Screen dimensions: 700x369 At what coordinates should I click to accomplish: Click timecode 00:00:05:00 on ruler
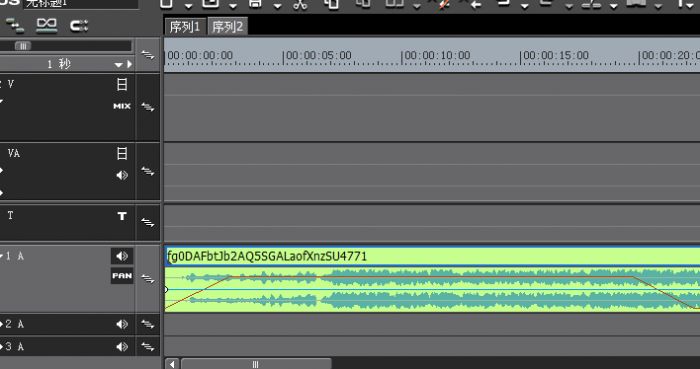click(318, 56)
